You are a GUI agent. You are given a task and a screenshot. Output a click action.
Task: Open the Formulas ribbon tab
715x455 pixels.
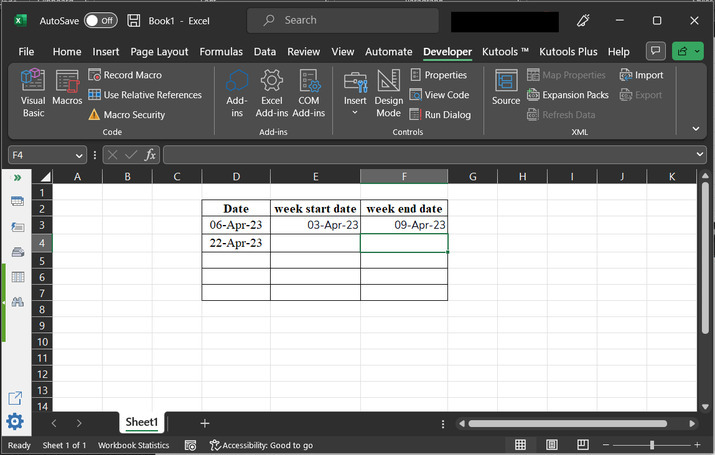(220, 51)
